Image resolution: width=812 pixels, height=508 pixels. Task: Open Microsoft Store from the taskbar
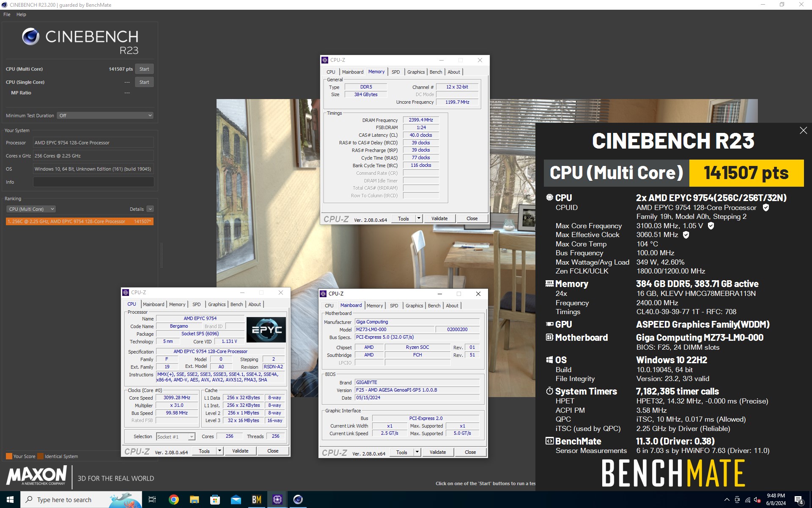[215, 500]
